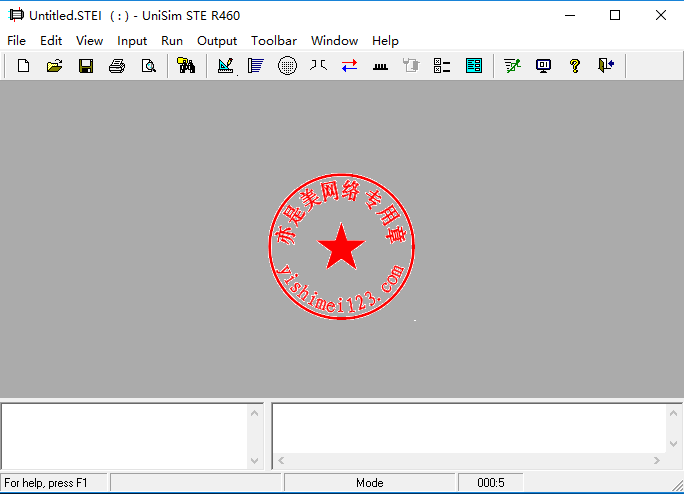684x494 pixels.
Task: Click the greyed-out exchanger icon
Action: [411, 66]
